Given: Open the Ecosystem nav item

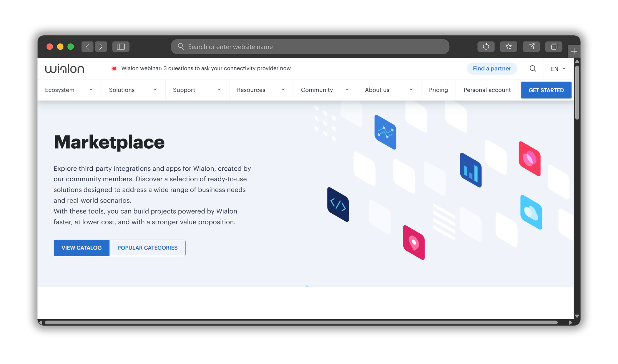Looking at the screenshot, I should (x=60, y=90).
